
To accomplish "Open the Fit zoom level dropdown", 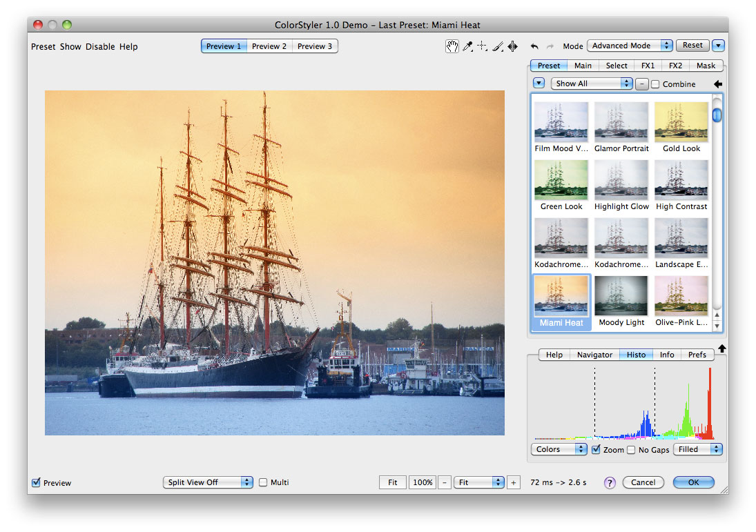I will [x=478, y=482].
